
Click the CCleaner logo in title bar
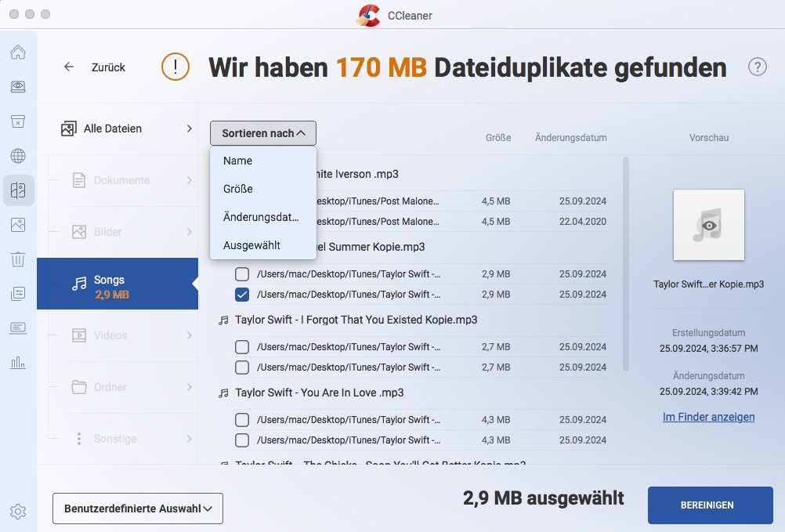click(x=368, y=15)
